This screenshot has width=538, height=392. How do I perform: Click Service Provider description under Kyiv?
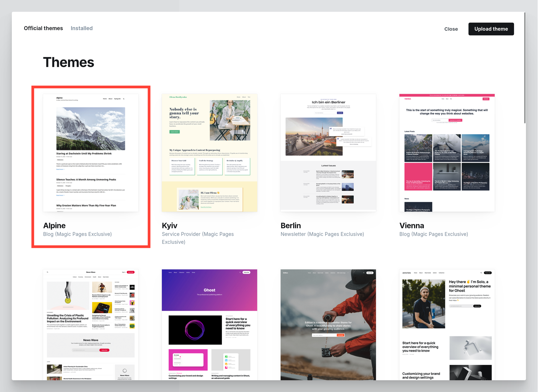click(x=198, y=234)
